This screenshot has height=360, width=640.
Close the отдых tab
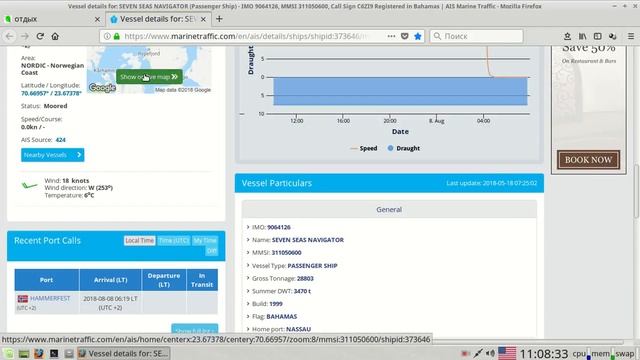[x=97, y=19]
